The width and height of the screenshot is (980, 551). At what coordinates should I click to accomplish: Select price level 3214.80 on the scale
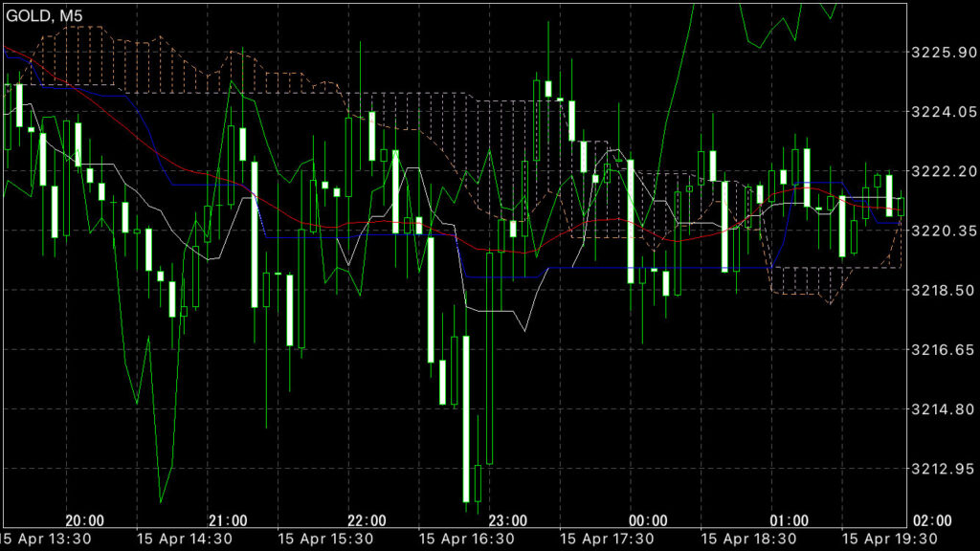click(x=944, y=409)
